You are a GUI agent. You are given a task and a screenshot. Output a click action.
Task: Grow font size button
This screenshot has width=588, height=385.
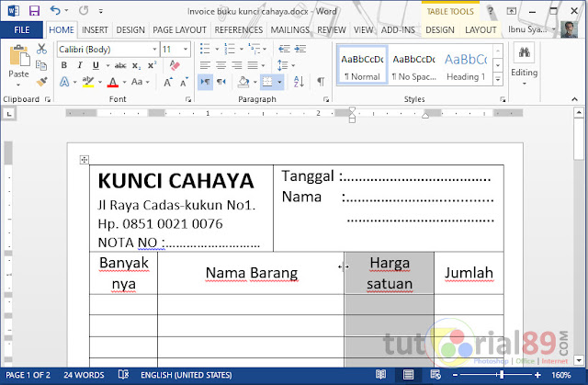pyautogui.click(x=167, y=82)
